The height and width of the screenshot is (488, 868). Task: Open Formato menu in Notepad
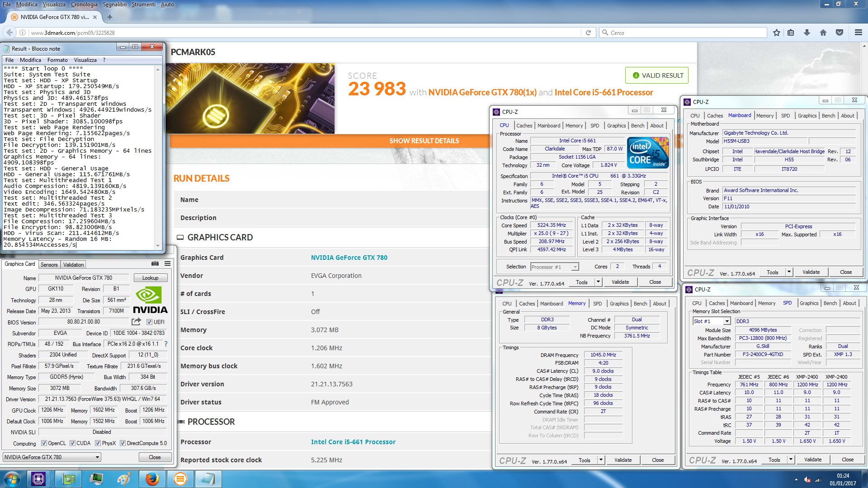point(57,60)
